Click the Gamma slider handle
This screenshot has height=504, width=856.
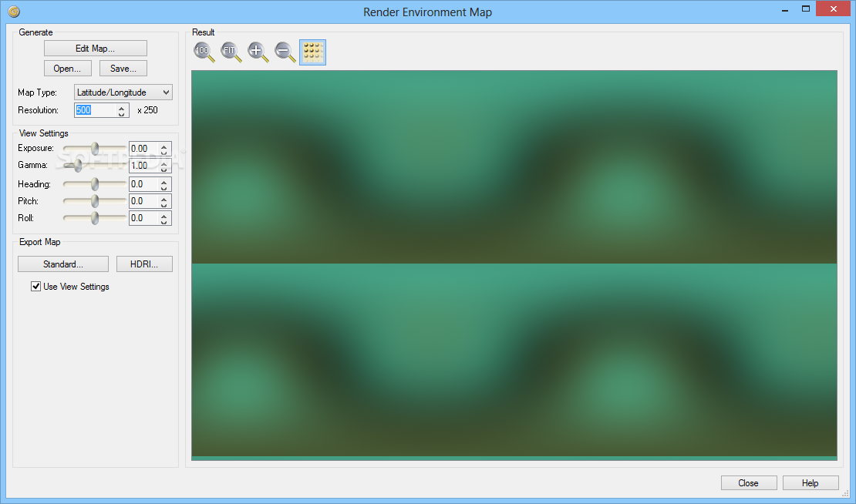[78, 165]
